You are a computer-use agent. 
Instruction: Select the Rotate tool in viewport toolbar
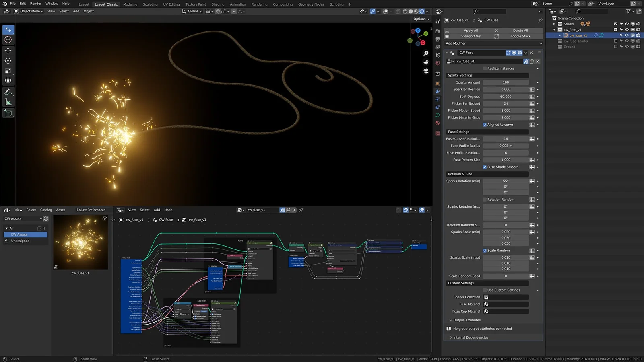(x=8, y=61)
